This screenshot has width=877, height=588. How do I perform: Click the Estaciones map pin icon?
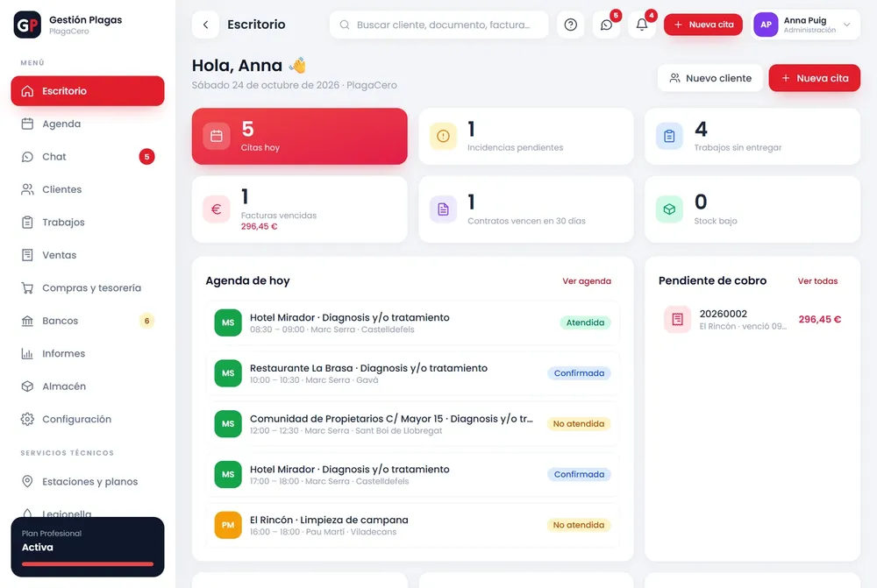click(x=27, y=482)
